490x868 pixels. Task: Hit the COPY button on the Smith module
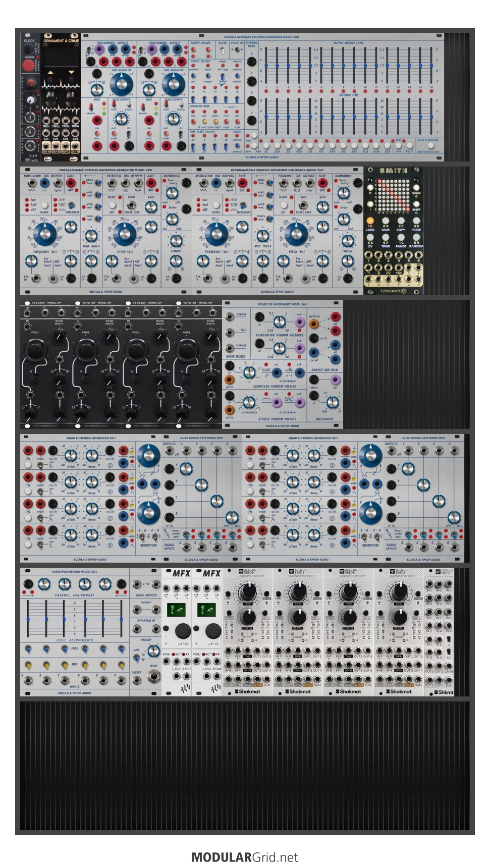point(401,221)
